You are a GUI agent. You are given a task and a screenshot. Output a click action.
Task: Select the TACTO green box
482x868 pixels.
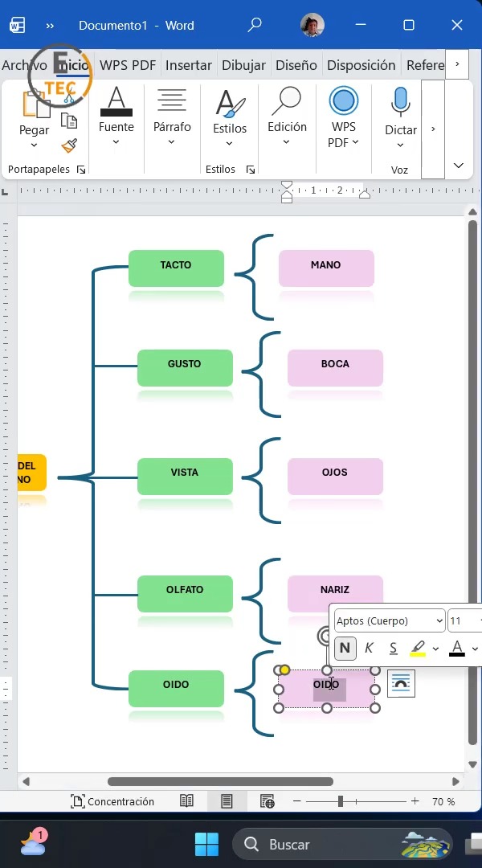click(x=176, y=268)
